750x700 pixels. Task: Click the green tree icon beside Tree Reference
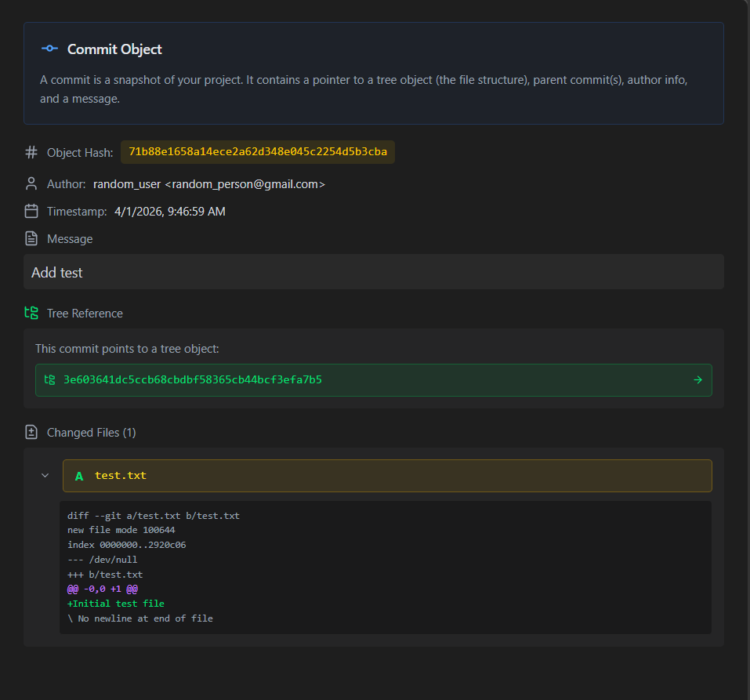(x=31, y=313)
